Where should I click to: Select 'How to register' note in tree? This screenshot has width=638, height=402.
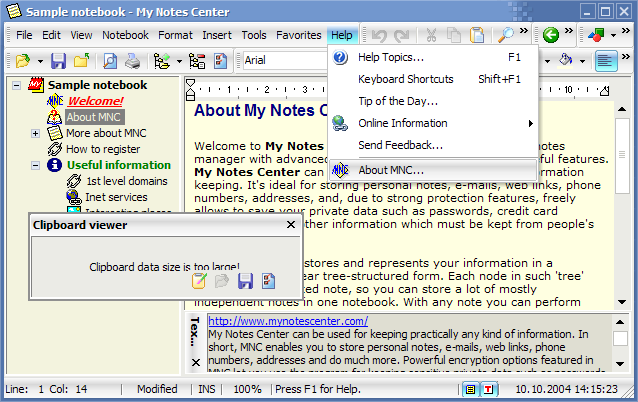[103, 149]
